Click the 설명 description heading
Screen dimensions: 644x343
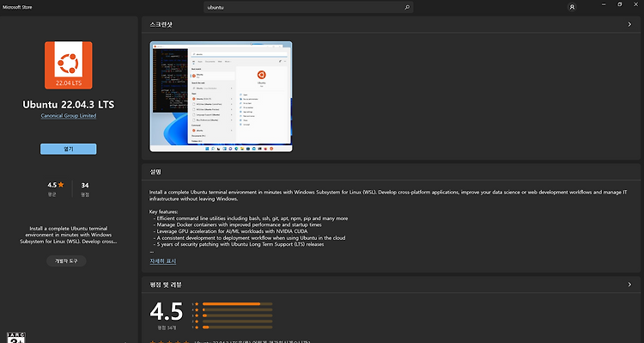point(155,172)
